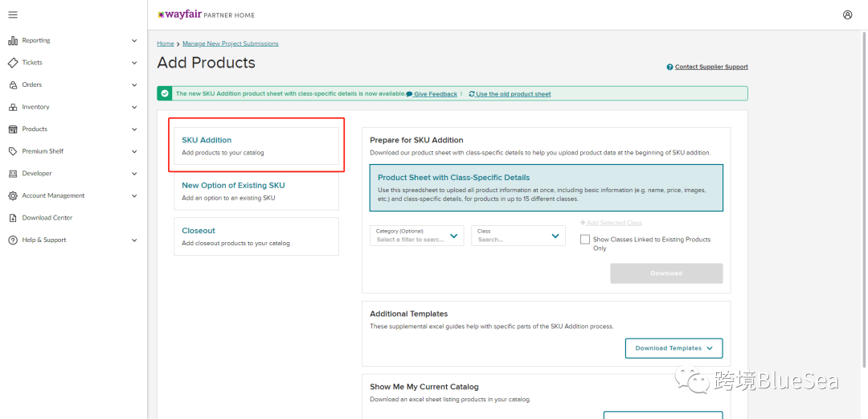The width and height of the screenshot is (868, 419).
Task: Click the Tickets tag icon
Action: click(13, 63)
